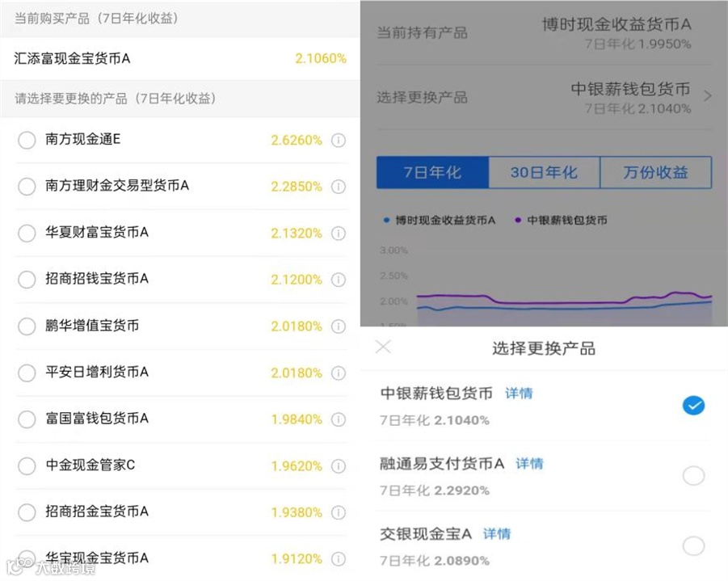
Task: Select radio button for 鹏华增值宝货币
Action: click(x=27, y=326)
